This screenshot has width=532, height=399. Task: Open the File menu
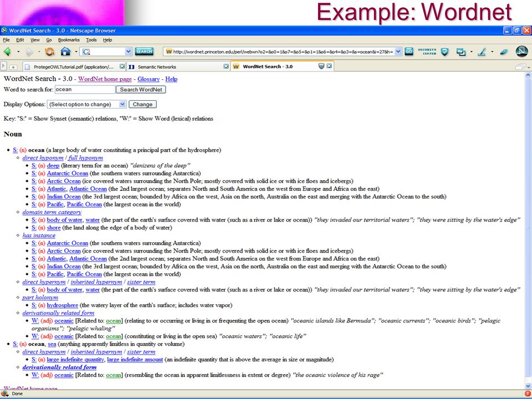tap(7, 40)
